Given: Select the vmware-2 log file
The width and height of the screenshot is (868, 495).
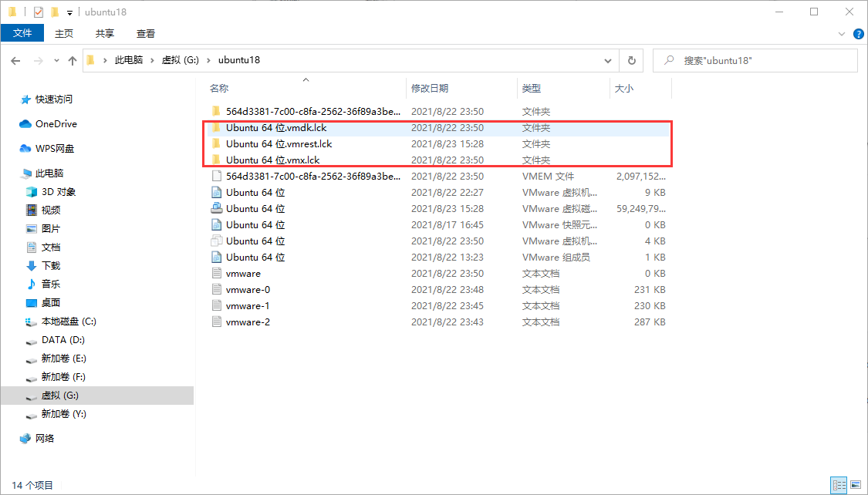Looking at the screenshot, I should click(437, 322).
